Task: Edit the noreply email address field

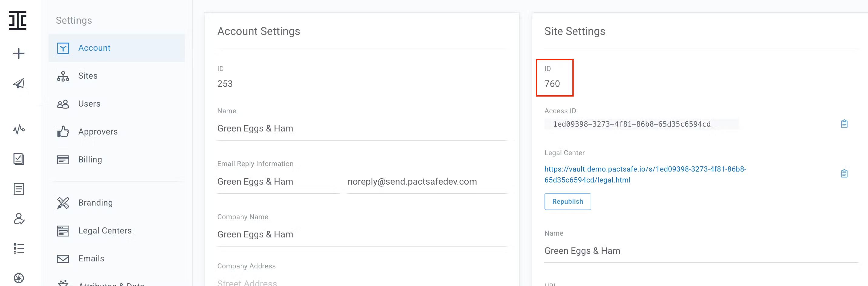Action: coord(427,182)
